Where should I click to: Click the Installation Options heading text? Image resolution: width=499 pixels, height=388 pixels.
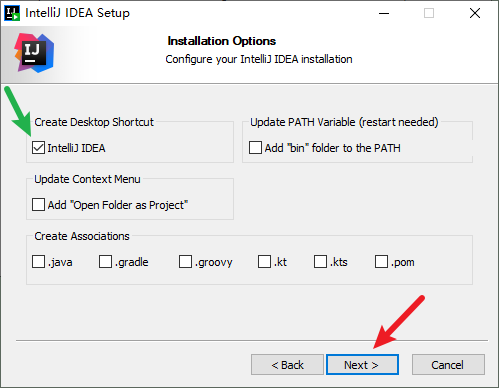point(222,41)
